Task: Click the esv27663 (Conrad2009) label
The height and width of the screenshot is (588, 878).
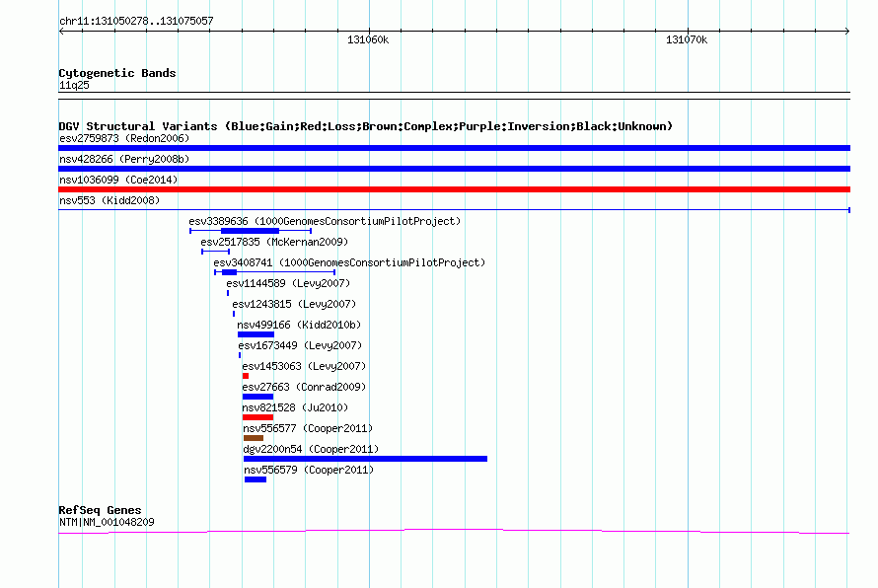Action: [x=304, y=387]
